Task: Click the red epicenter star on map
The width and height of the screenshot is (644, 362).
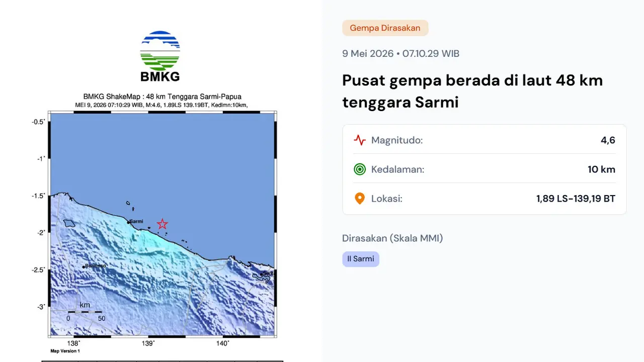Action: tap(162, 224)
